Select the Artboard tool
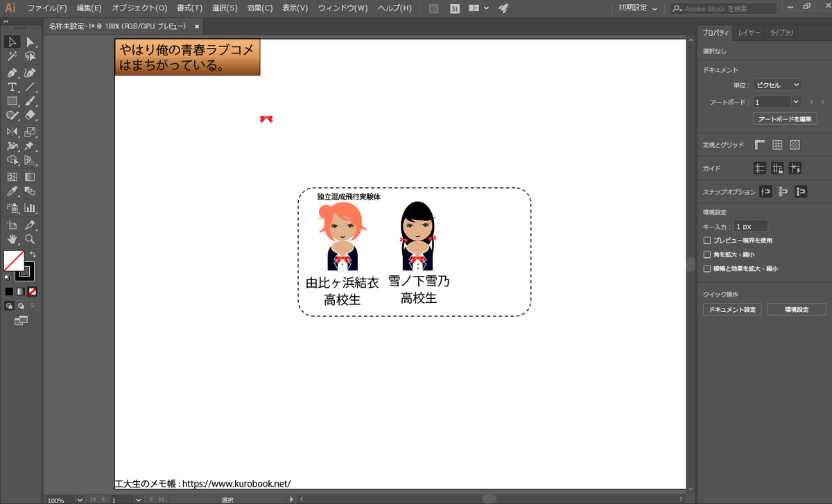Viewport: 832px width, 504px height. pyautogui.click(x=12, y=225)
